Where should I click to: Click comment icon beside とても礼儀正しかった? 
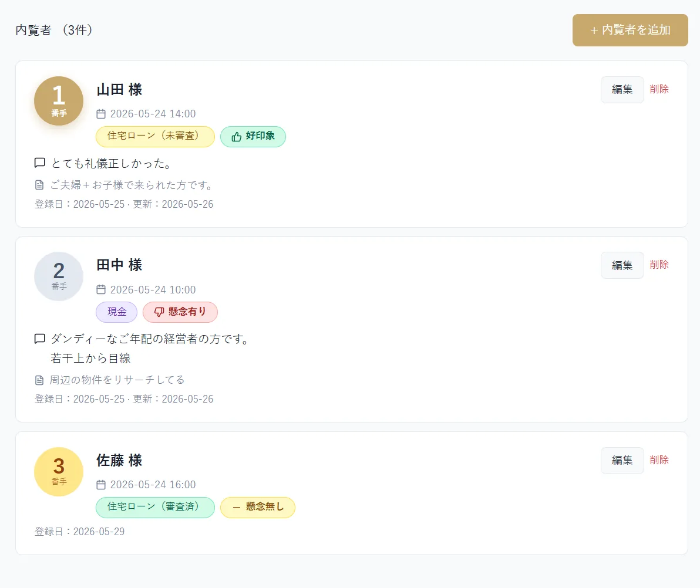(x=40, y=163)
